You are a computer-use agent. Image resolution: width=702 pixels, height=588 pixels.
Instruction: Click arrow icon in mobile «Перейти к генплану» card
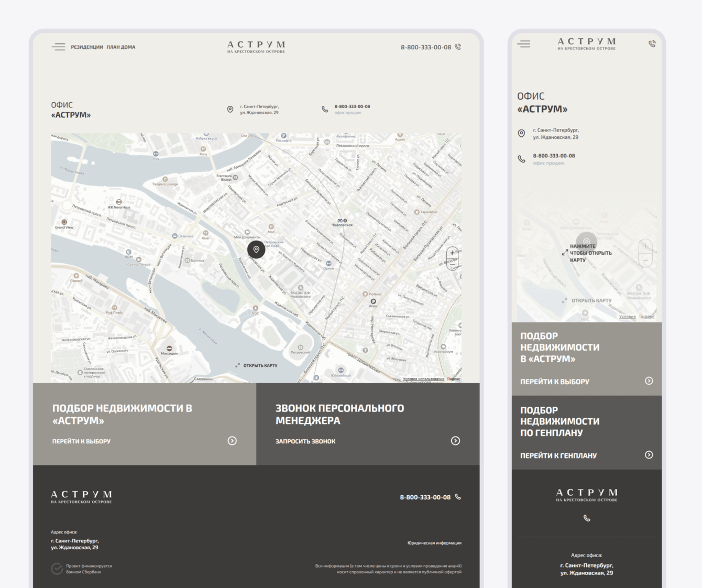(x=649, y=455)
